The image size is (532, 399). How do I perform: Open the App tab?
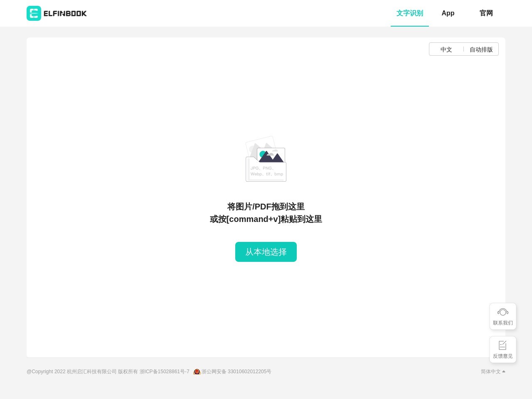point(448,13)
